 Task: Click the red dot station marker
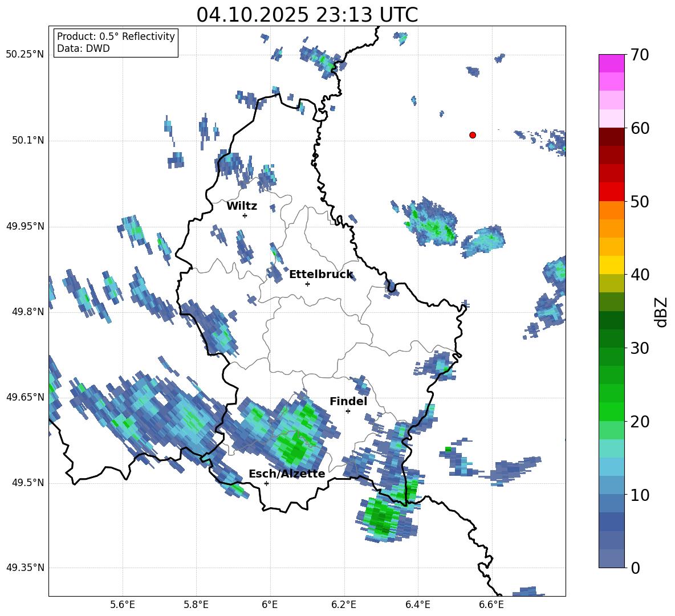(x=473, y=135)
